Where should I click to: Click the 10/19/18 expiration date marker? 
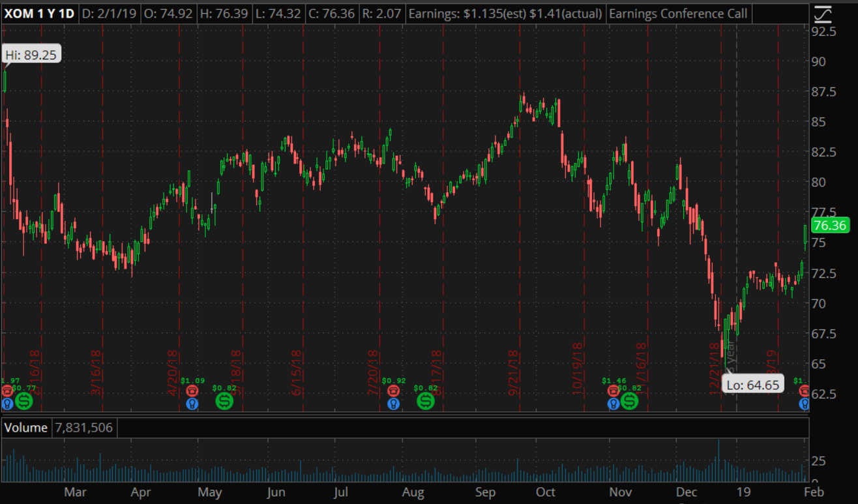577,369
